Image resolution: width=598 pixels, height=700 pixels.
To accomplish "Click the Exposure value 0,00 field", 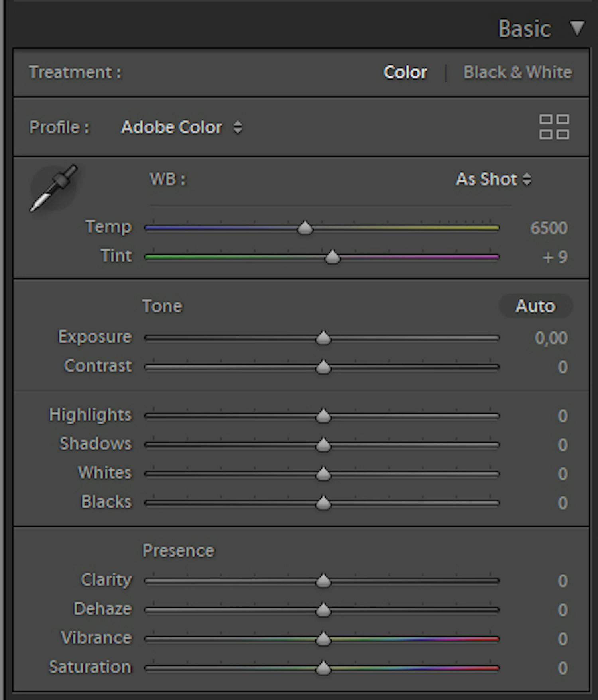I will 551,338.
